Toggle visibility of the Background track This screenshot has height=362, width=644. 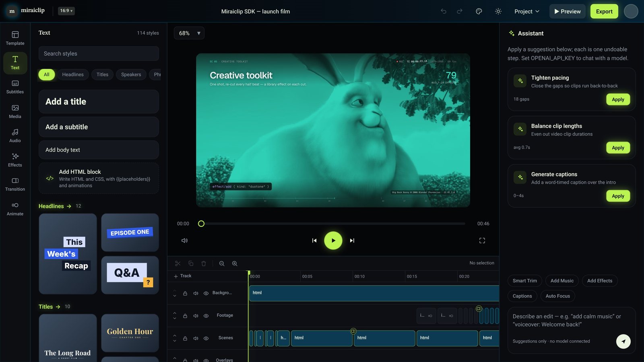click(206, 293)
